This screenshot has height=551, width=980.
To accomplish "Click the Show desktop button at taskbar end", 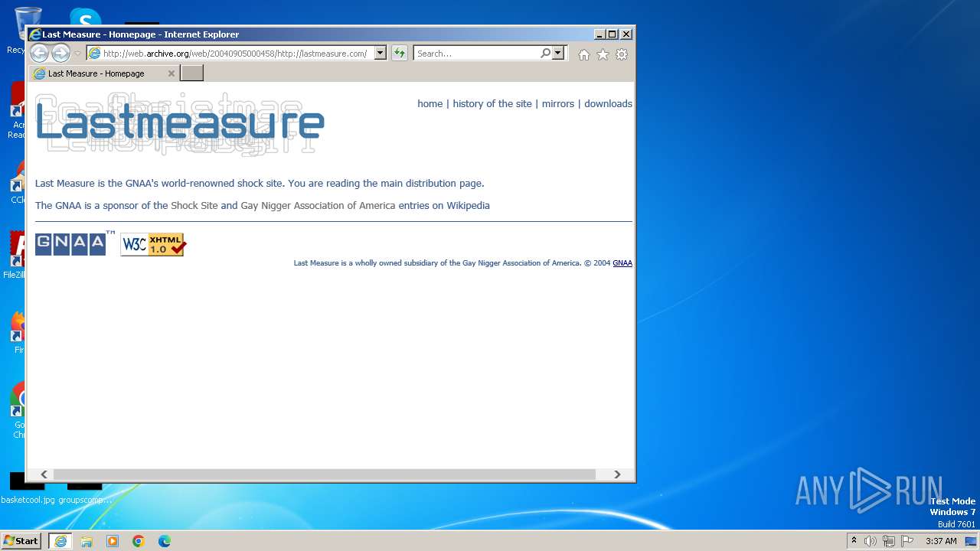I will pyautogui.click(x=972, y=541).
